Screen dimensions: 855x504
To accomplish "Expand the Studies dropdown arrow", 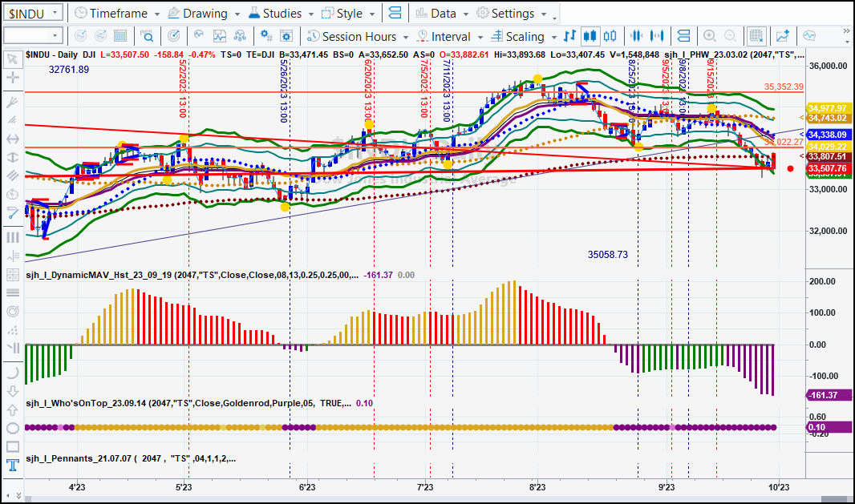I will (311, 14).
